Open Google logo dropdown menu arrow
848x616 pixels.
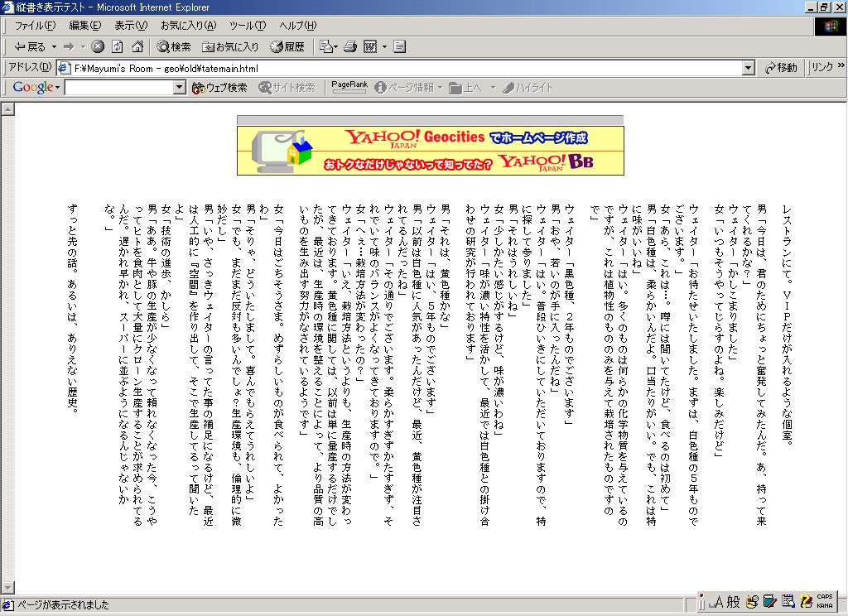(57, 88)
